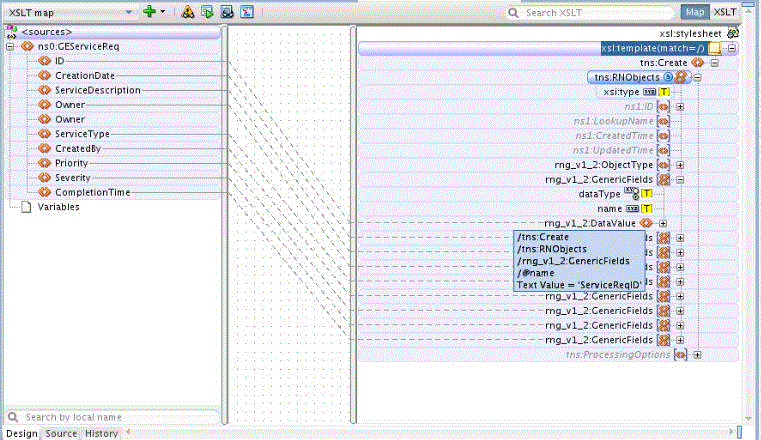Click the xsi:type yellow T icon

click(x=663, y=92)
